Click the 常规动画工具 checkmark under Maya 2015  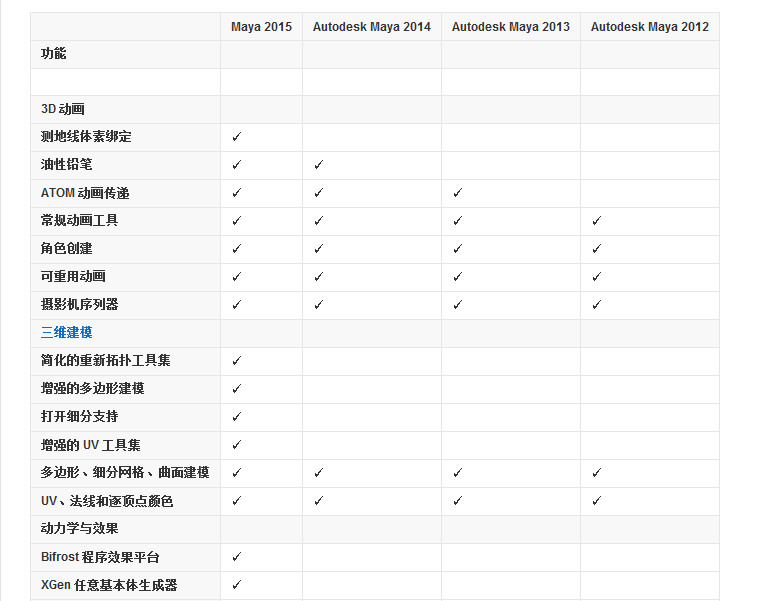237,221
